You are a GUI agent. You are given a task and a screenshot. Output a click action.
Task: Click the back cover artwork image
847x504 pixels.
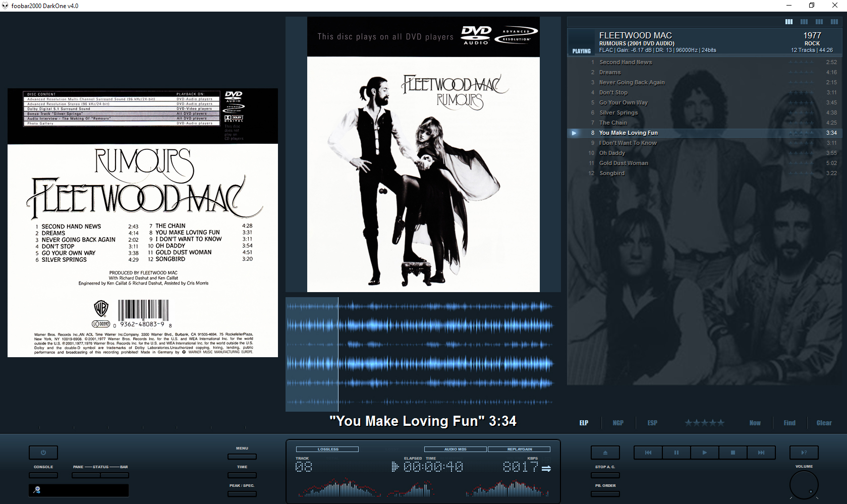click(x=143, y=223)
